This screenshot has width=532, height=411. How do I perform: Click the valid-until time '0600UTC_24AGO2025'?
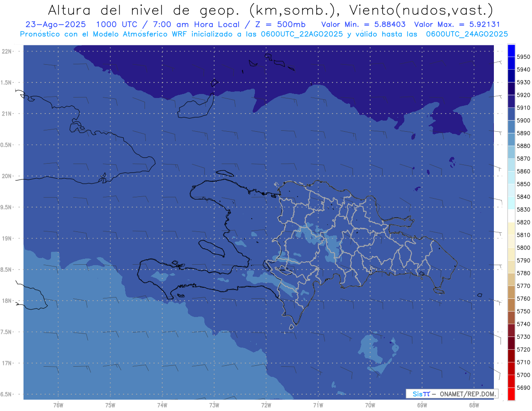pos(467,34)
